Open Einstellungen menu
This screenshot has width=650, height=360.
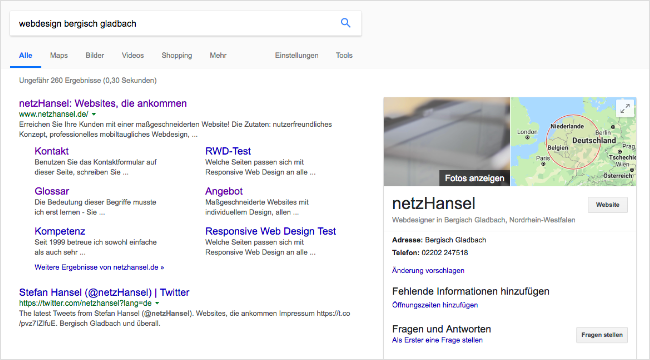pyautogui.click(x=297, y=56)
